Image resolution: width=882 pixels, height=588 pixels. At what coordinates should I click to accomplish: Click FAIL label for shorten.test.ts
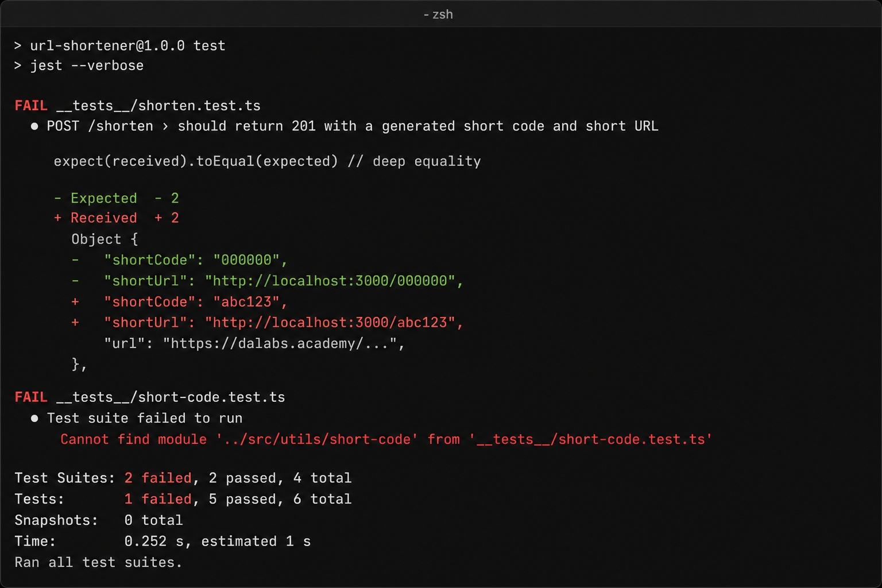pos(31,106)
